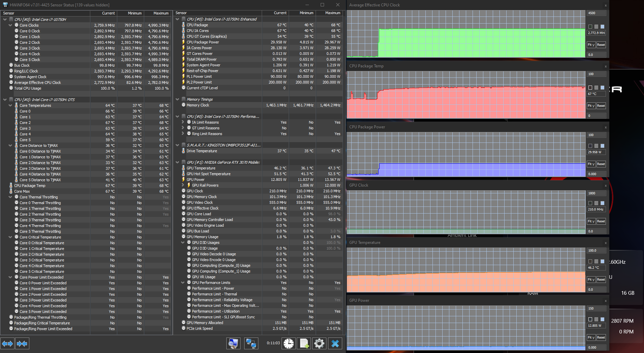
Task: Click the expand columns double-arrow icon
Action: 7,344
